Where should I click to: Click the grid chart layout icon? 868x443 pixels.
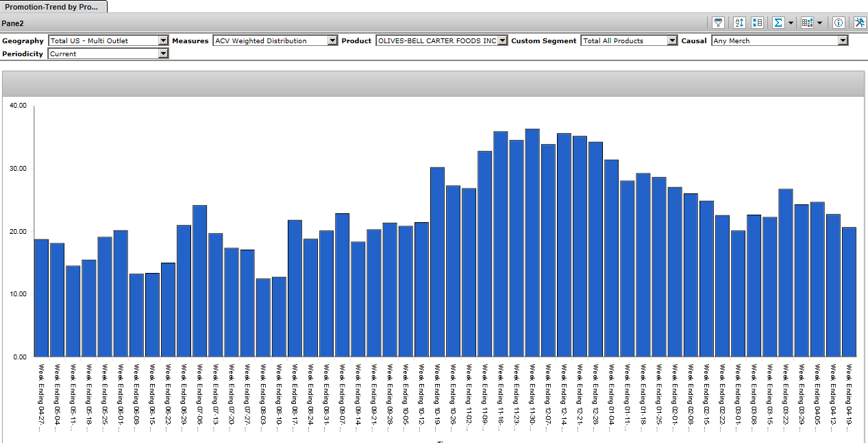pyautogui.click(x=807, y=23)
